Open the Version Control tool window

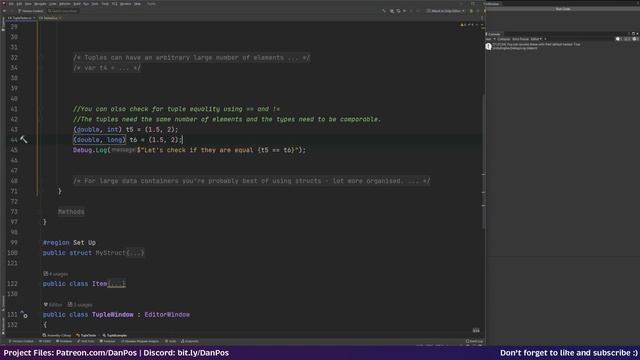pos(21,341)
